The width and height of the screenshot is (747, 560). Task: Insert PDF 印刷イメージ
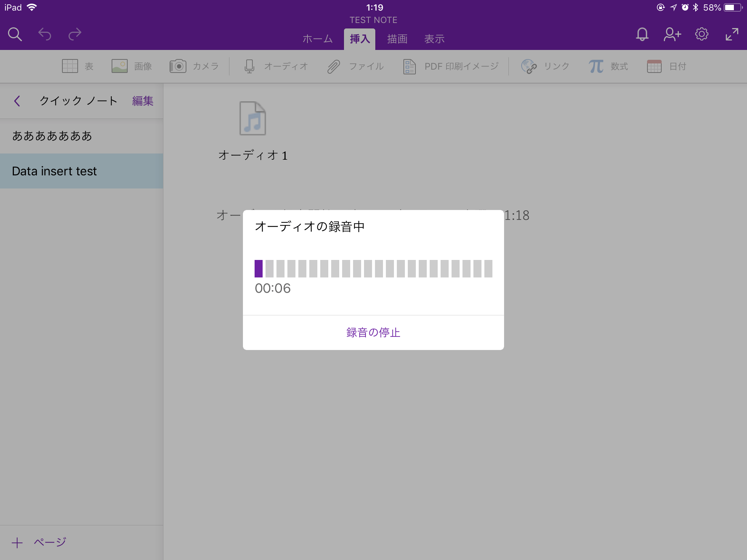point(451,66)
